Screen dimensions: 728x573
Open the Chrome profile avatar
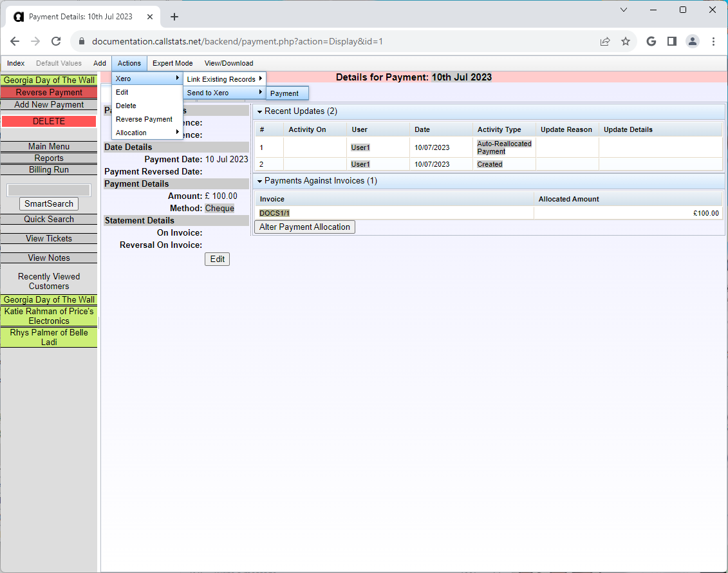point(692,41)
